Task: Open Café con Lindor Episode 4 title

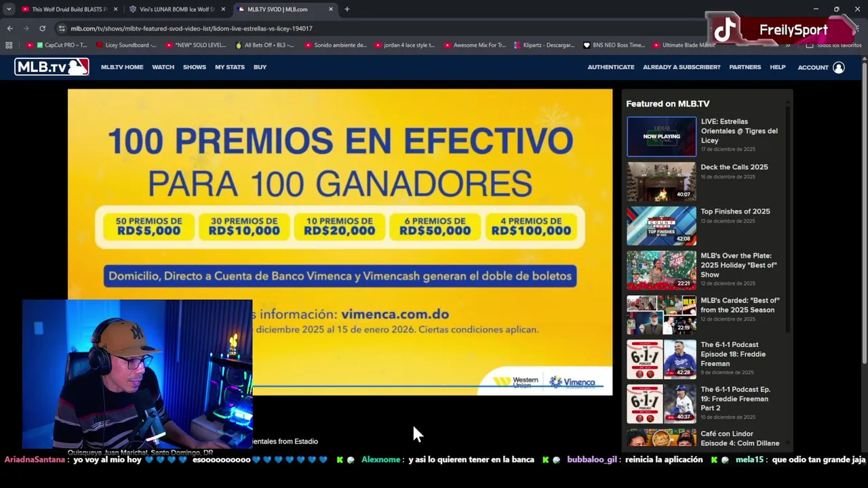Action: tap(740, 439)
